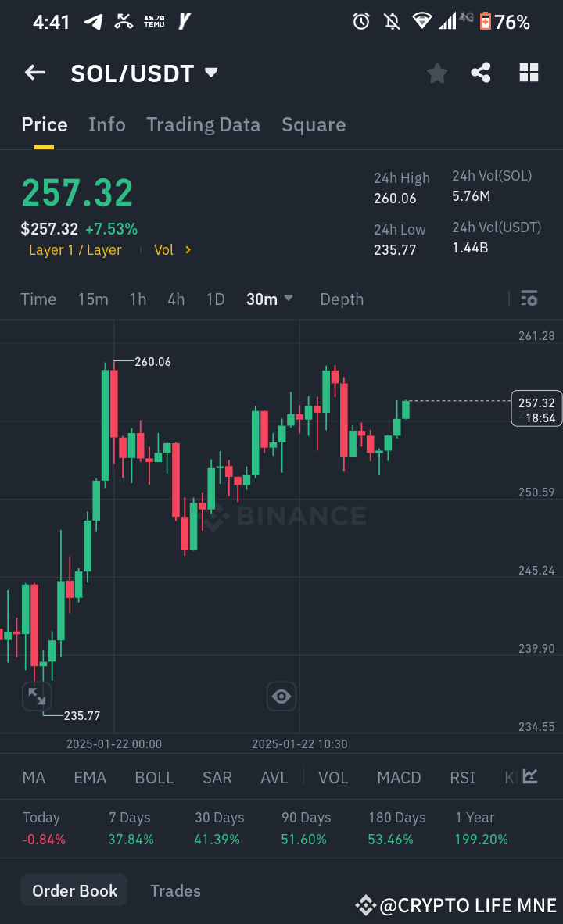Select the 1D timeframe
This screenshot has width=563, height=924.
click(x=215, y=299)
